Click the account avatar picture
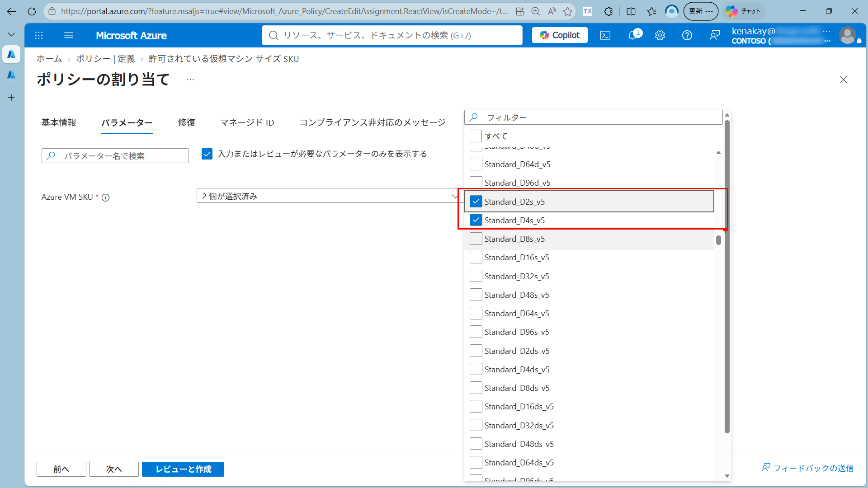868x488 pixels. 848,35
